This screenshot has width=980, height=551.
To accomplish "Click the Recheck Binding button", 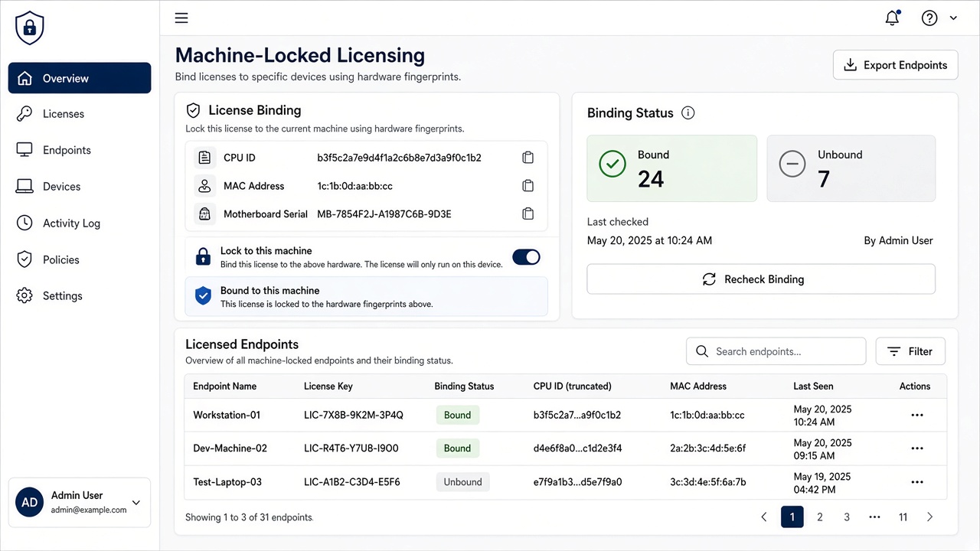I will pos(761,279).
